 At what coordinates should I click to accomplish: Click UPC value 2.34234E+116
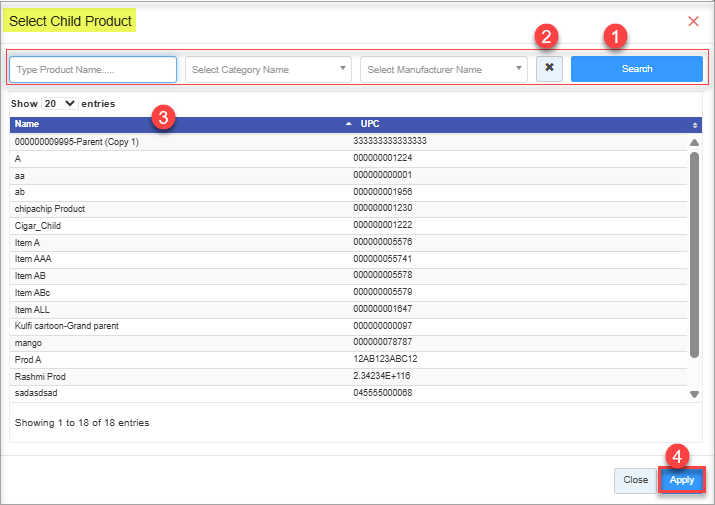(x=382, y=376)
